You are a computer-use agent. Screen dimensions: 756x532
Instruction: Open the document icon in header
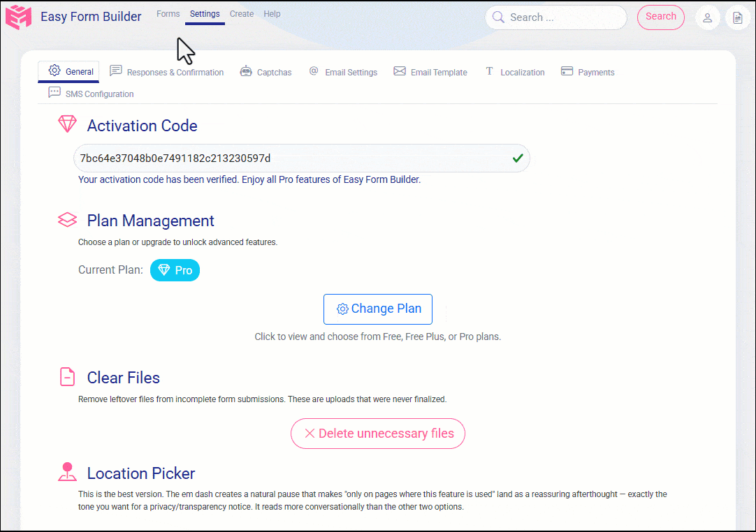pos(738,18)
